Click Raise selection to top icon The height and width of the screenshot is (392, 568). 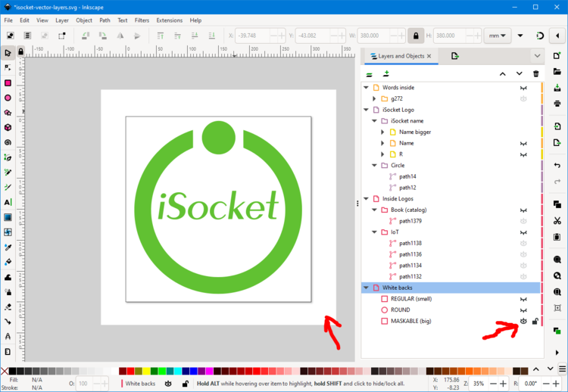[161, 36]
